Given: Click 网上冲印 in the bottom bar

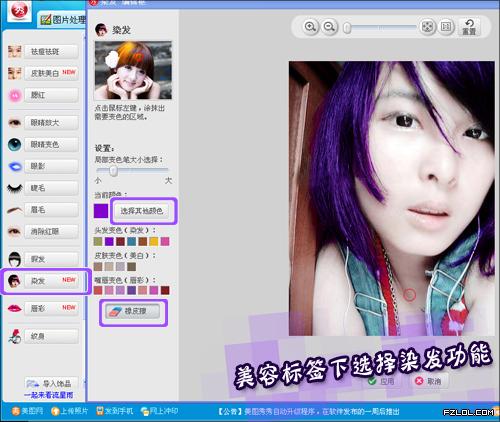Looking at the screenshot, I should coord(159,411).
